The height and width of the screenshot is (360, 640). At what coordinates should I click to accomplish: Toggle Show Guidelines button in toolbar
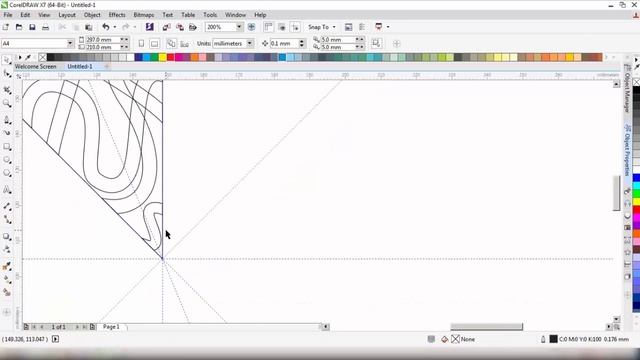295,27
